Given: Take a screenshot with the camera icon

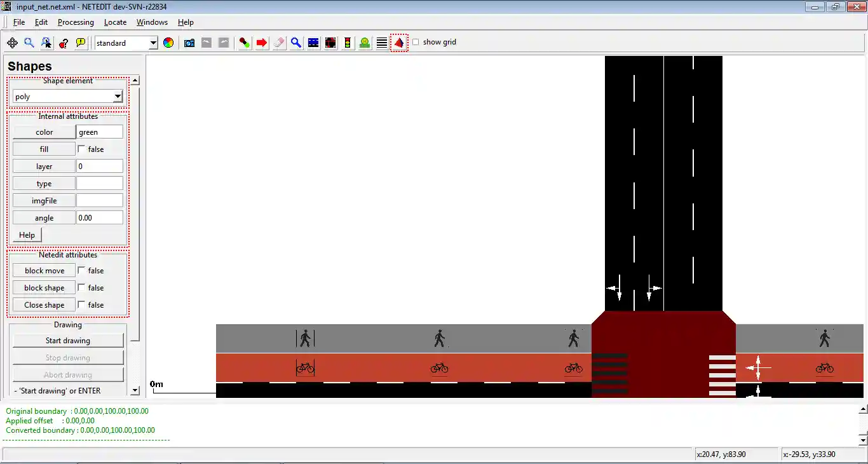Looking at the screenshot, I should pos(189,43).
